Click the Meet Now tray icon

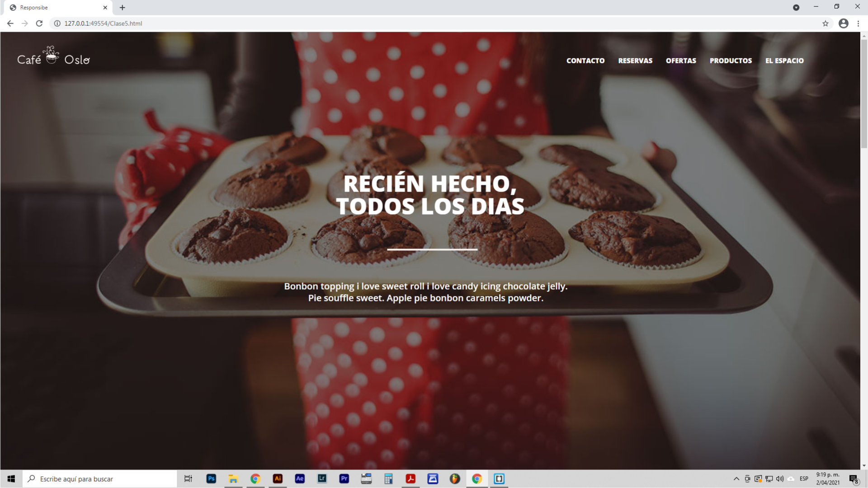747,479
